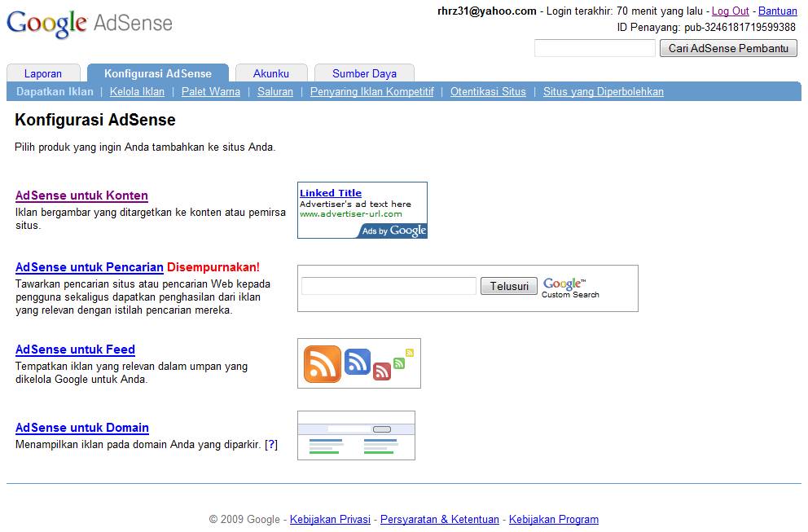Open the Saluran subtab

pos(275,92)
